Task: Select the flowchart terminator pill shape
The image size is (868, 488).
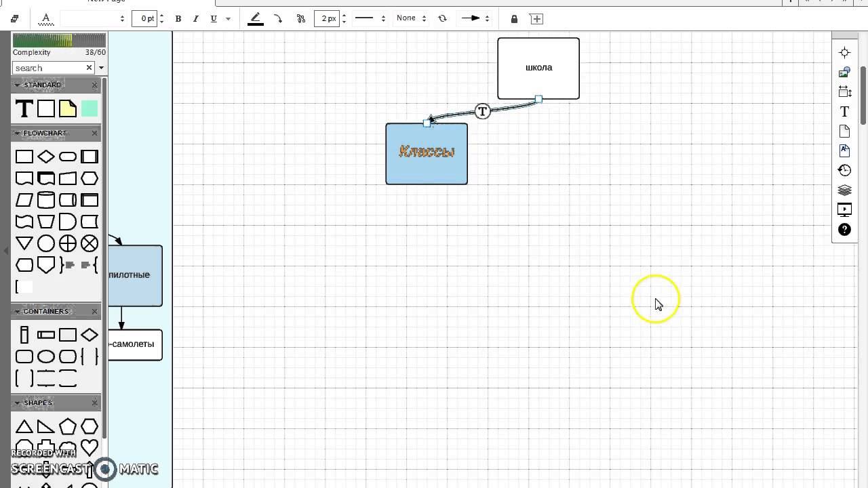Action: pos(68,157)
